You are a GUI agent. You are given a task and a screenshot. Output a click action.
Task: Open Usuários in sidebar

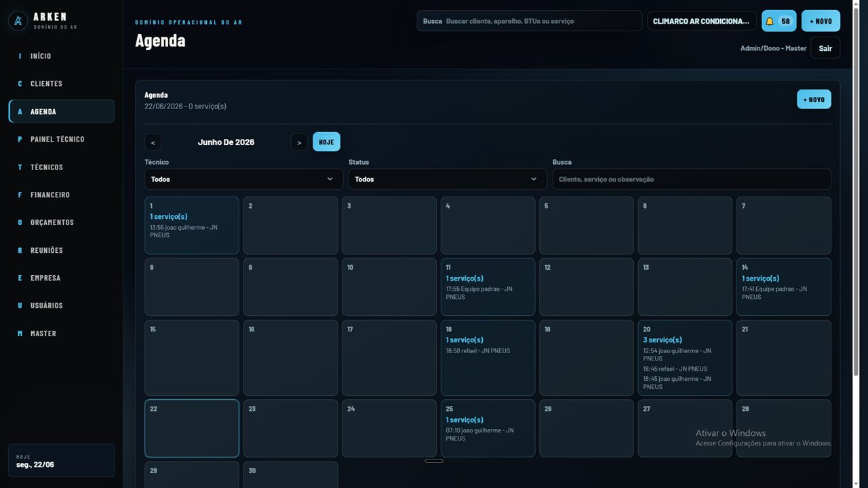[61, 306]
